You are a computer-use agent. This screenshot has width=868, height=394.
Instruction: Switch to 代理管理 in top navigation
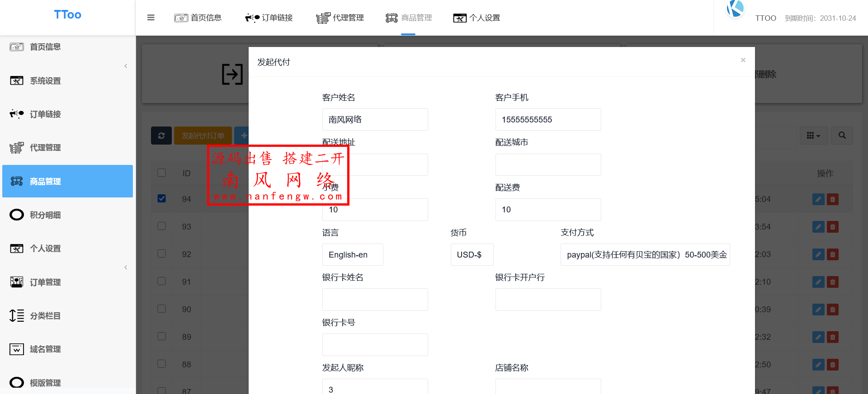point(340,18)
